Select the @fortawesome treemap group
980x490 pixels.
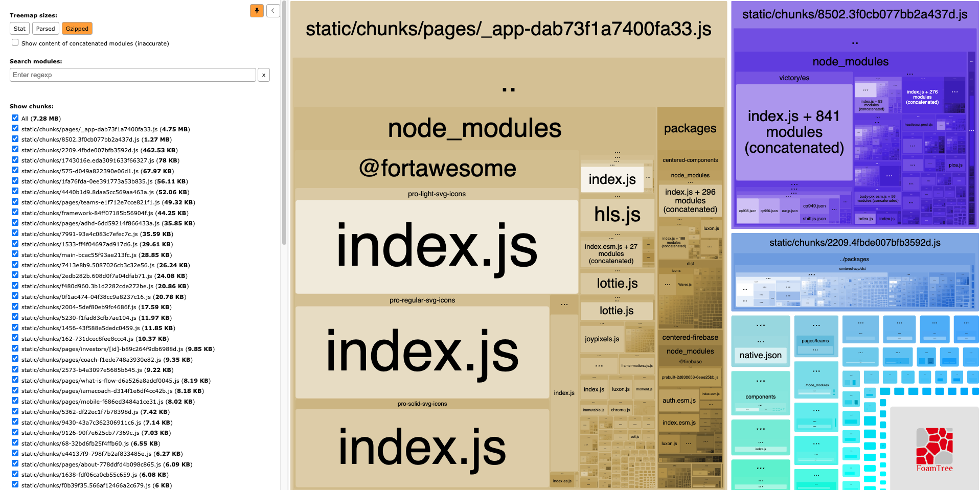tap(438, 168)
